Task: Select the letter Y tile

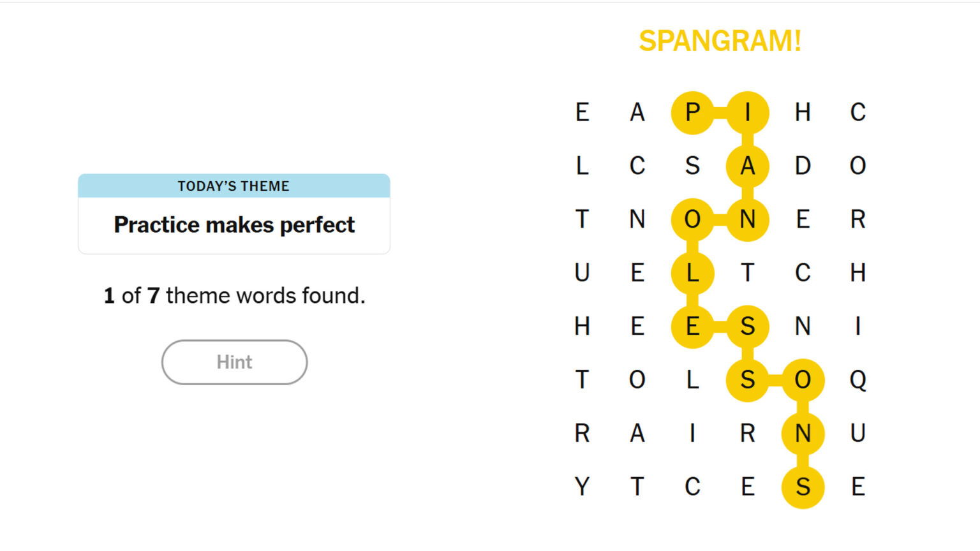Action: (582, 487)
